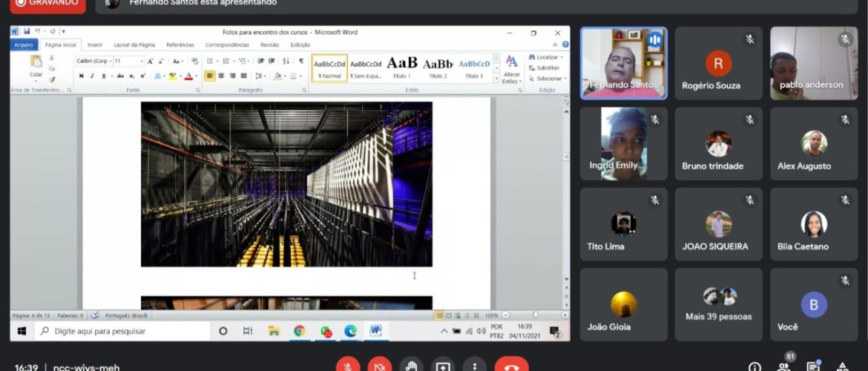Open the participants list showing 51 people
Image resolution: width=868 pixels, height=371 pixels.
click(784, 366)
